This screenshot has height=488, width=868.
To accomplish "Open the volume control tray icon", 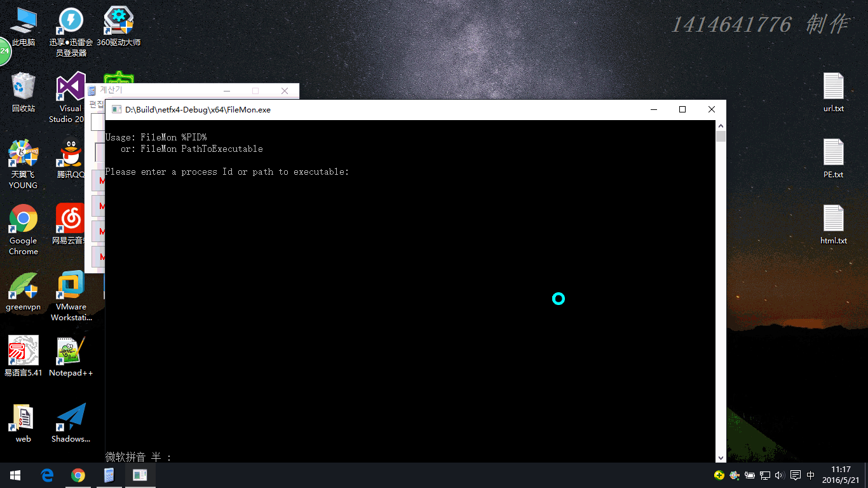I will [780, 475].
